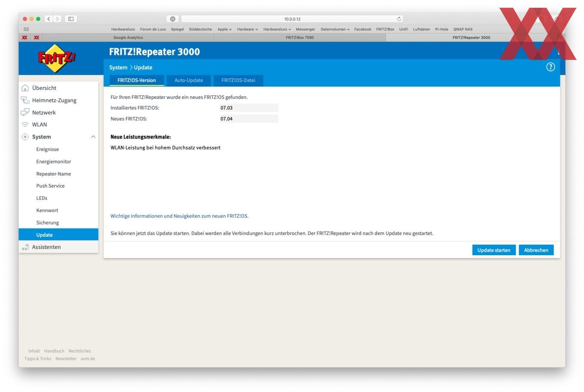Viewport: 584px width, 392px height.
Task: Open the Facebook bookmark
Action: (x=362, y=29)
